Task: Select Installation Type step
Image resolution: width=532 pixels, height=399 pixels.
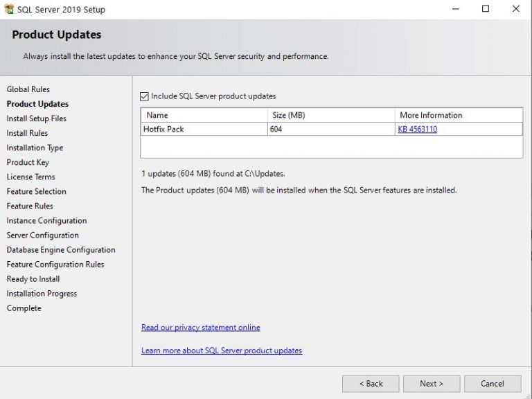Action: 35,148
